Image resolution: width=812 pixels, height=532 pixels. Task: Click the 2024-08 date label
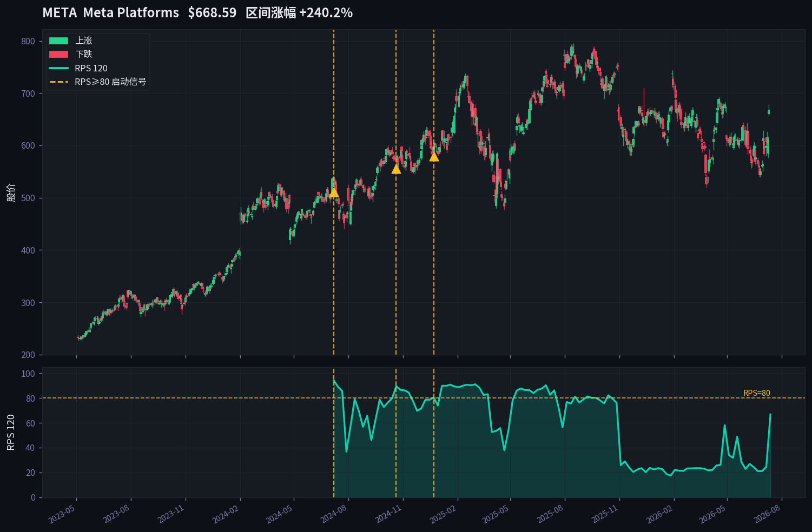[x=334, y=514]
